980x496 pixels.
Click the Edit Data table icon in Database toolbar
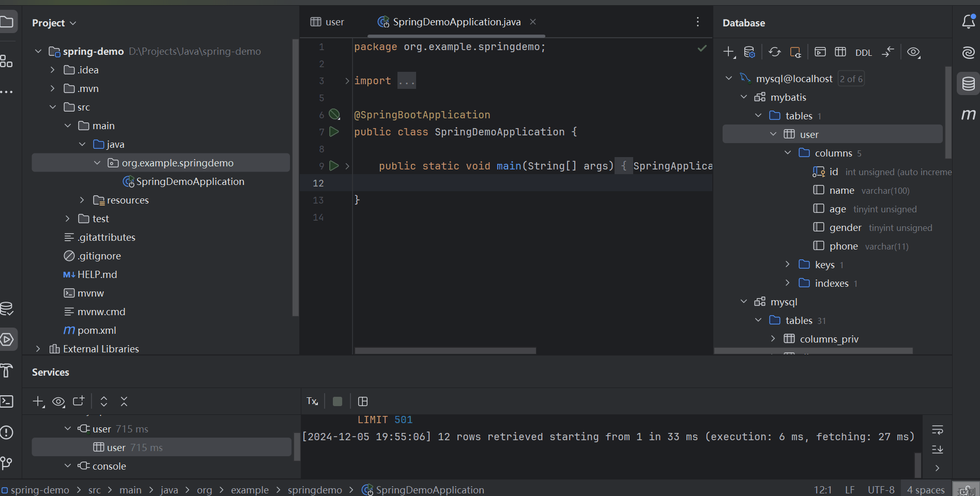point(840,52)
